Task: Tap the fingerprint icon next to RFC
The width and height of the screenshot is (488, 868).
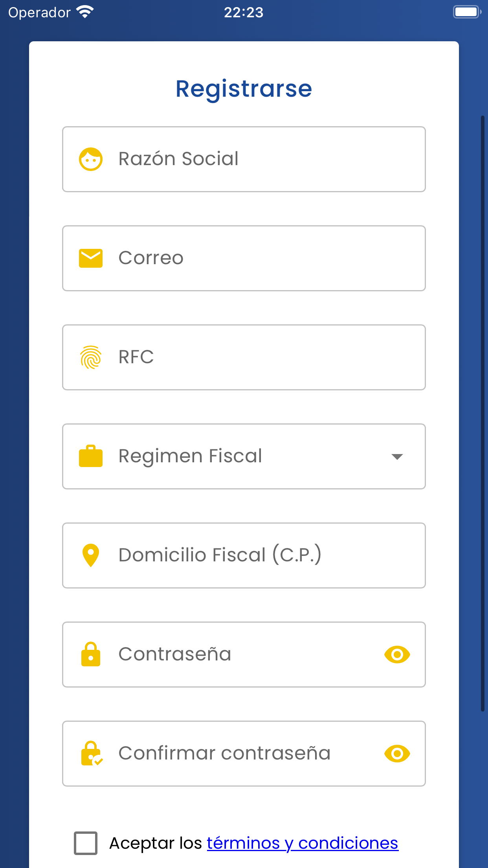Action: [x=91, y=357]
